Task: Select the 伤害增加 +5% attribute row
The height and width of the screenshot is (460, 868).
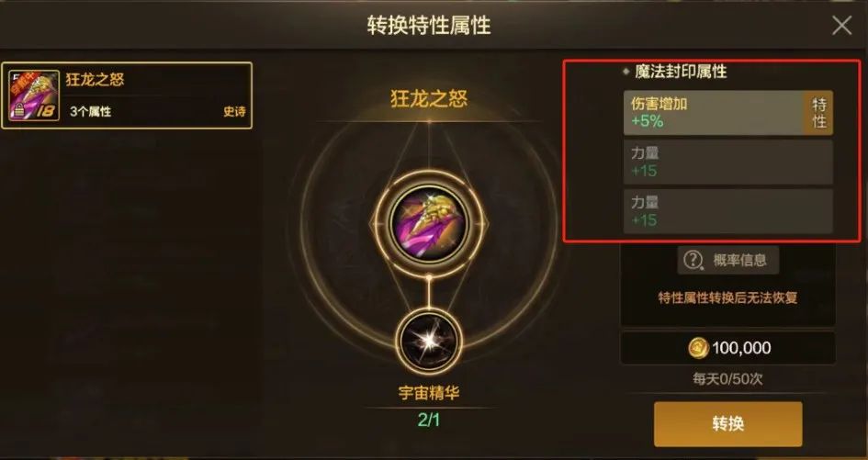Action: click(x=728, y=113)
